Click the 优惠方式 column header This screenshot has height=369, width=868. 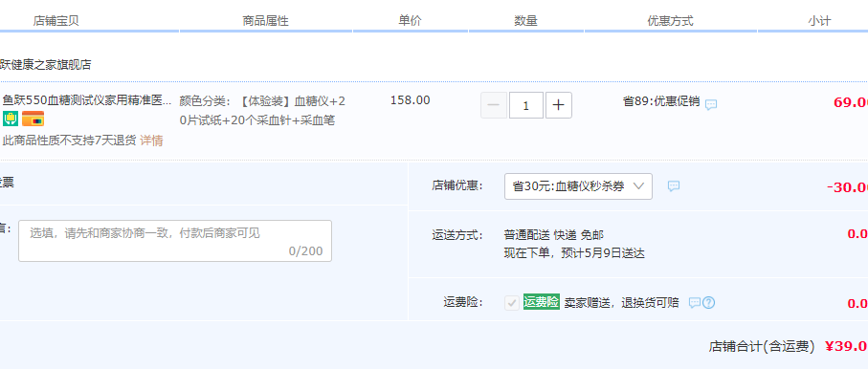click(670, 21)
